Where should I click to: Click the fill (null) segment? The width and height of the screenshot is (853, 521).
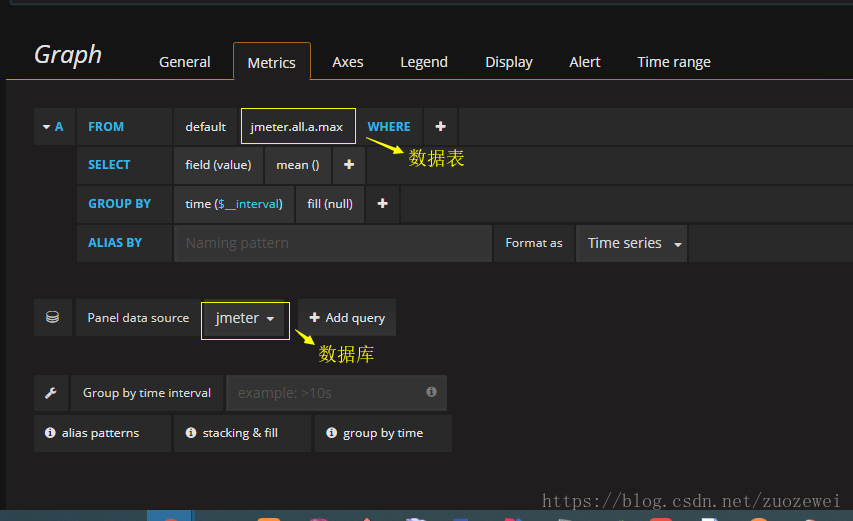(330, 204)
